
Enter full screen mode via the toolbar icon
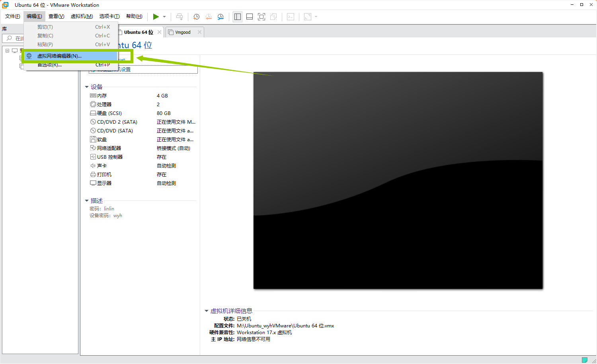coord(261,17)
